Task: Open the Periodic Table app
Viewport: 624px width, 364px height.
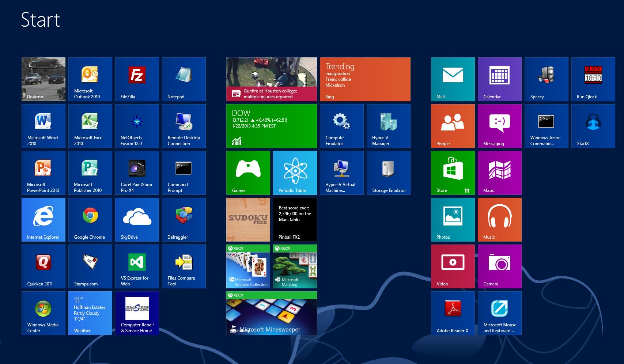Action: pyautogui.click(x=295, y=172)
